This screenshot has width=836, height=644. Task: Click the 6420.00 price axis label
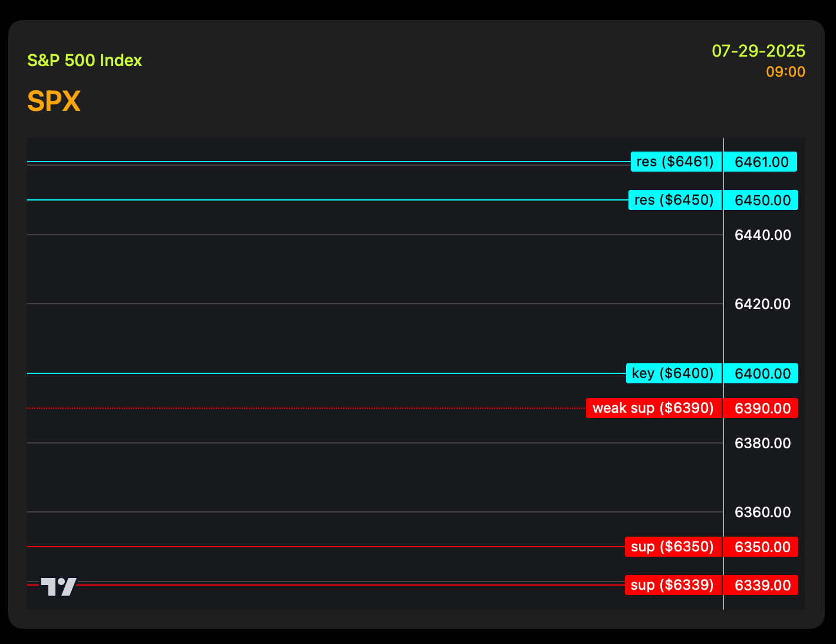point(763,304)
